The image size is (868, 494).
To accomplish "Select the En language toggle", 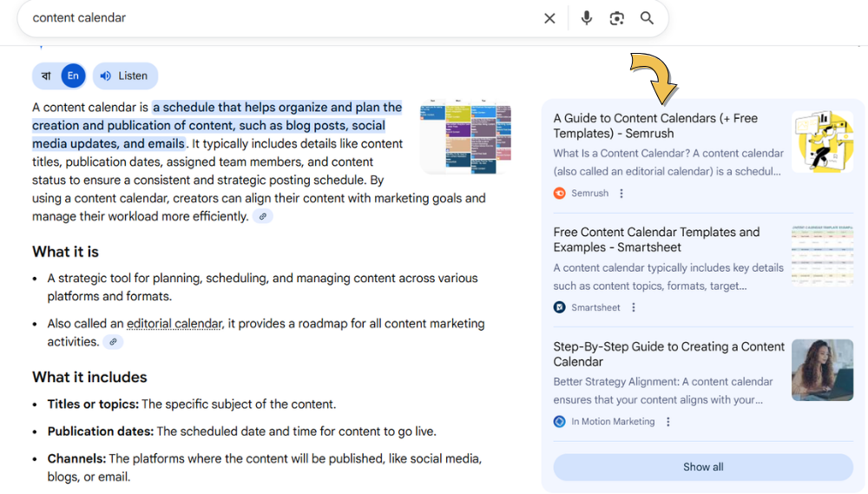I will pyautogui.click(x=73, y=76).
